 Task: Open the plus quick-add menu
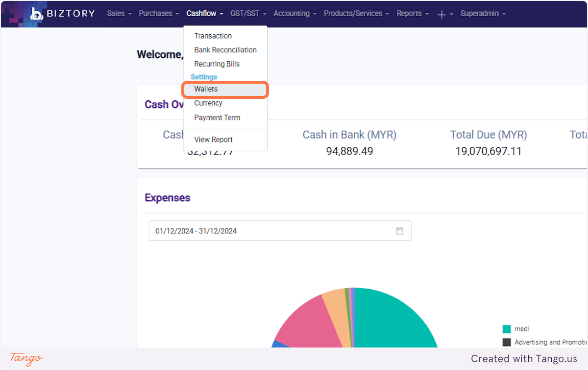tap(445, 14)
